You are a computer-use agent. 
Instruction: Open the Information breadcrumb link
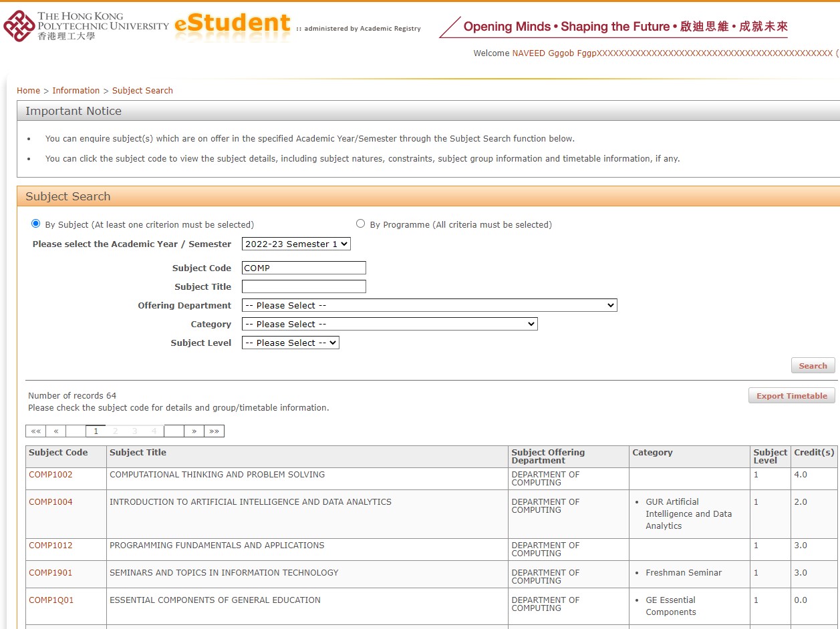coord(76,90)
